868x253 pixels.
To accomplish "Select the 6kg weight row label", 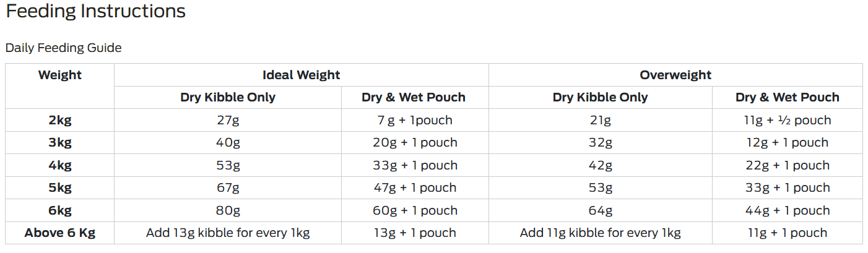I will [x=60, y=211].
